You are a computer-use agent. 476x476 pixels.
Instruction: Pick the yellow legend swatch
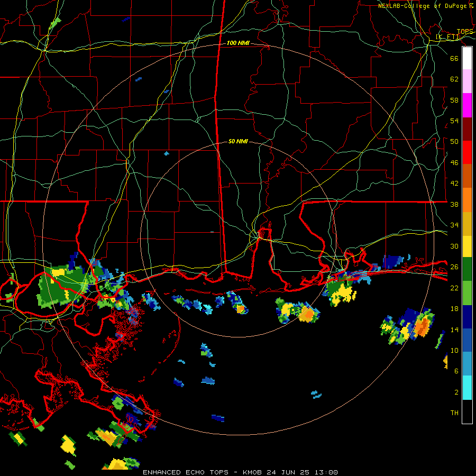pyautogui.click(x=467, y=246)
